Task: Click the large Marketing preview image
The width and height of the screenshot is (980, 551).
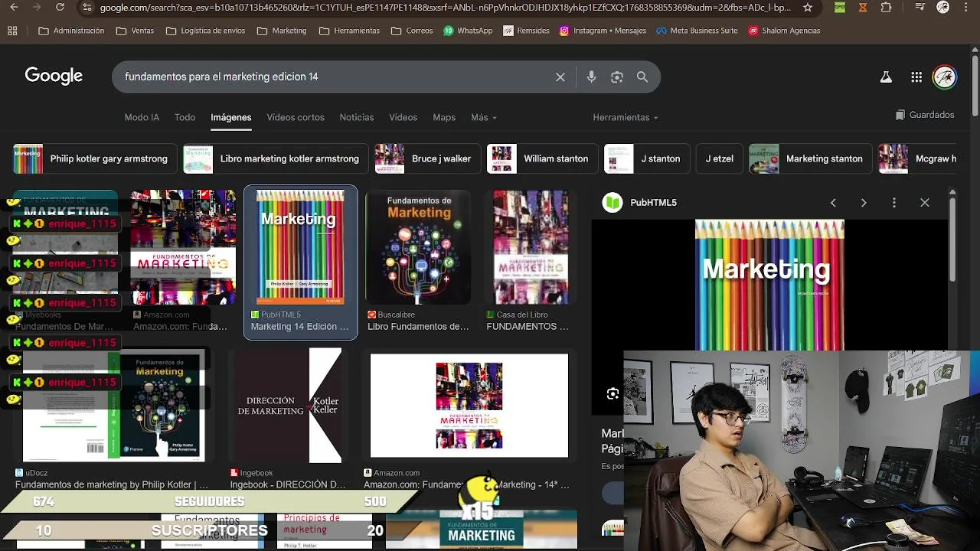Action: coord(769,285)
